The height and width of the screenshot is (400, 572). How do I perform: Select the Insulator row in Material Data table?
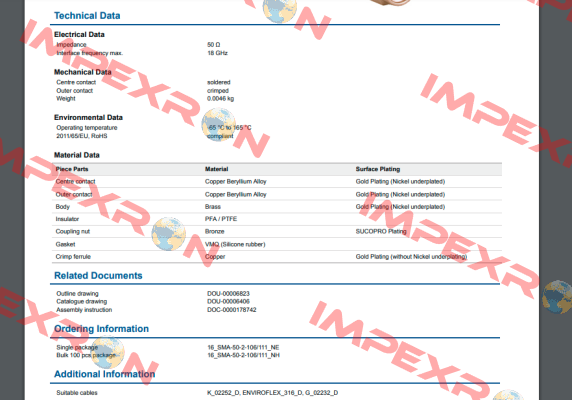pos(278,219)
